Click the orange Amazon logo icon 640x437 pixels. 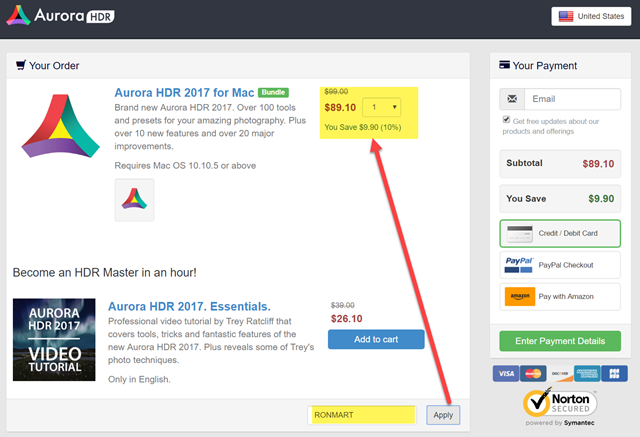520,297
